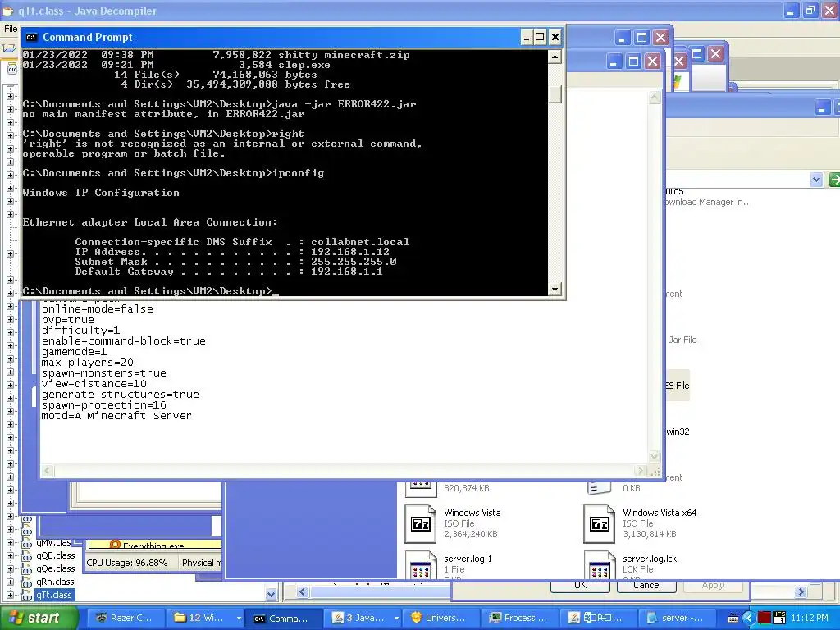Click the max-players=20 line in Notepad
This screenshot has width=840, height=630.
[87, 363]
